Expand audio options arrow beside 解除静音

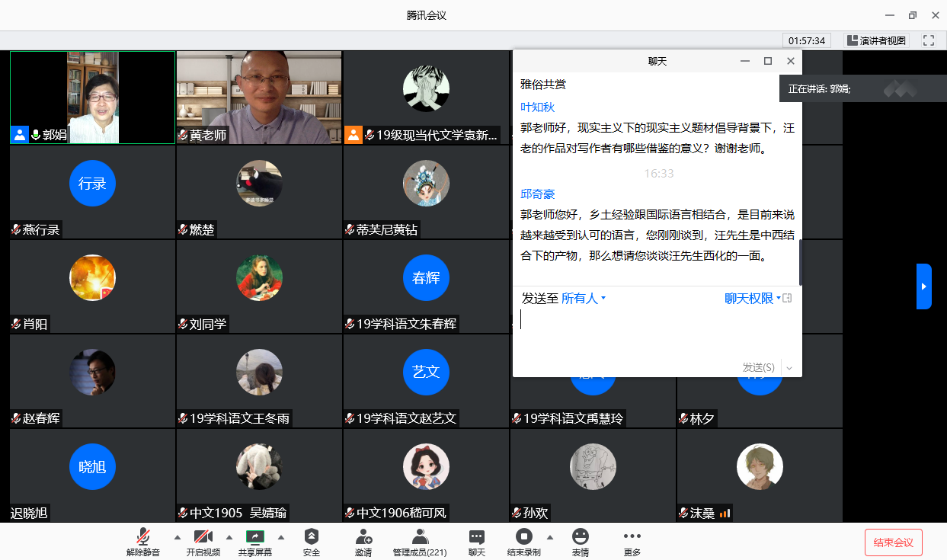tap(178, 536)
